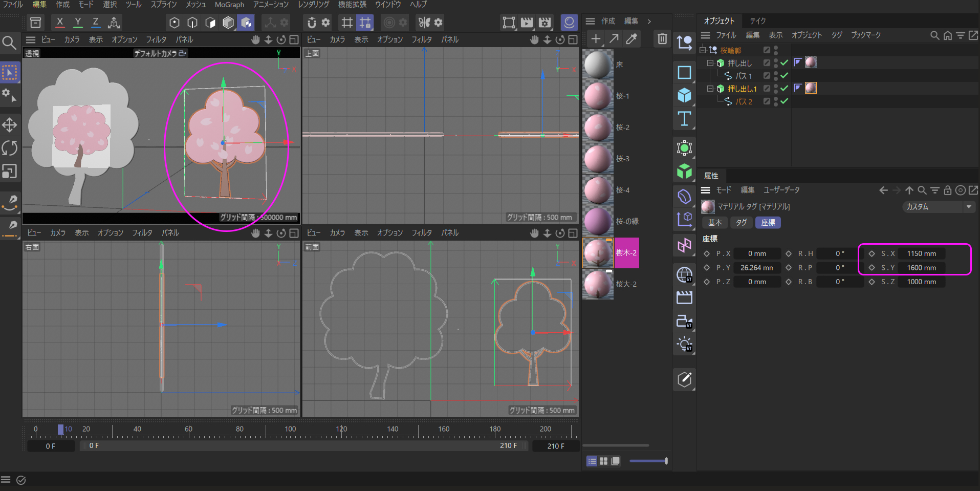Open the MoGraph menu
Viewport: 980px width, 491px height.
coord(229,5)
